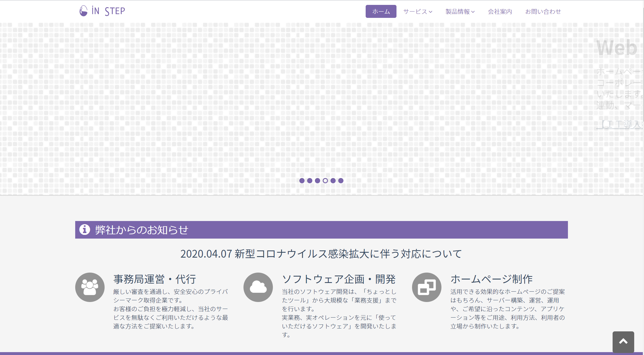Click the active hollow carousel dot

pyautogui.click(x=325, y=181)
